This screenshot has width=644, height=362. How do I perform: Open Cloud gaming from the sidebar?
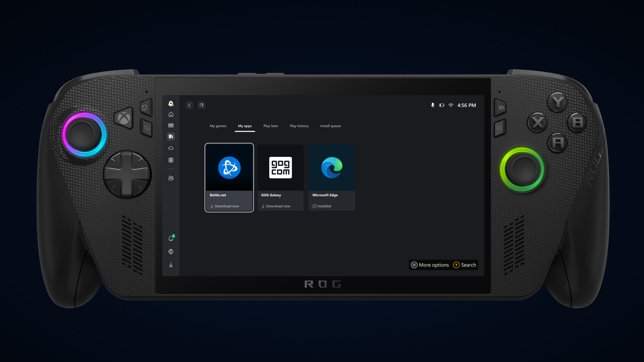click(171, 148)
